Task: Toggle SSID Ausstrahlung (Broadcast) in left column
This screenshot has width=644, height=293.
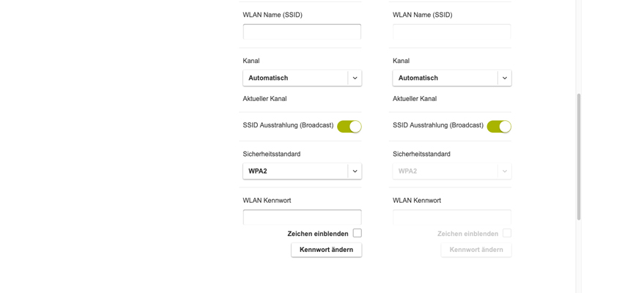Action: click(349, 127)
